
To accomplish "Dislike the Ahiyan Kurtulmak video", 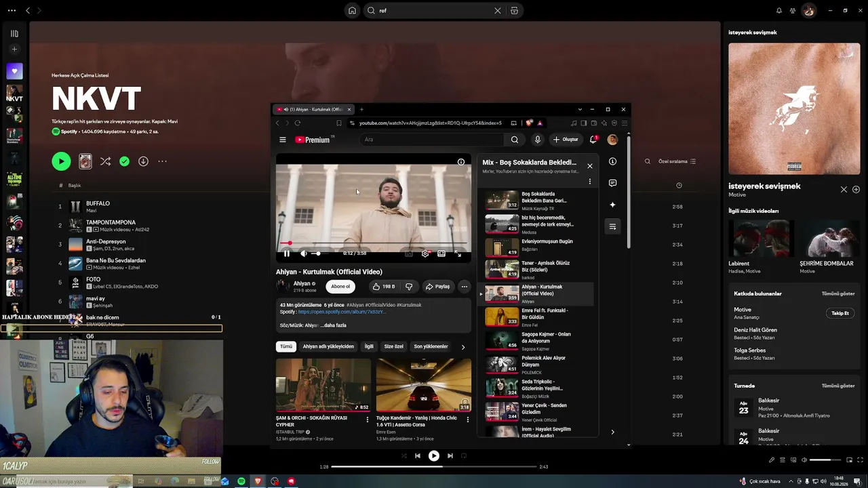I will (409, 287).
